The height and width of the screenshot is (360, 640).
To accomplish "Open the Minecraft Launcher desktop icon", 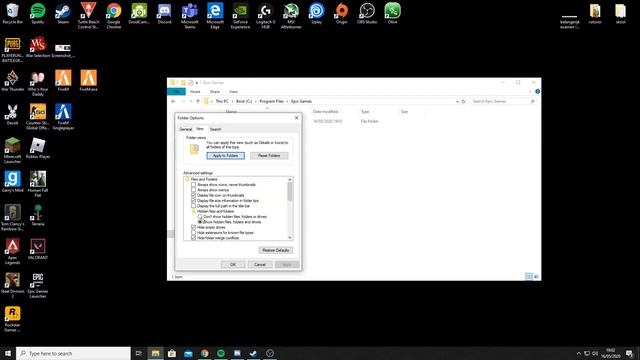I will click(13, 150).
